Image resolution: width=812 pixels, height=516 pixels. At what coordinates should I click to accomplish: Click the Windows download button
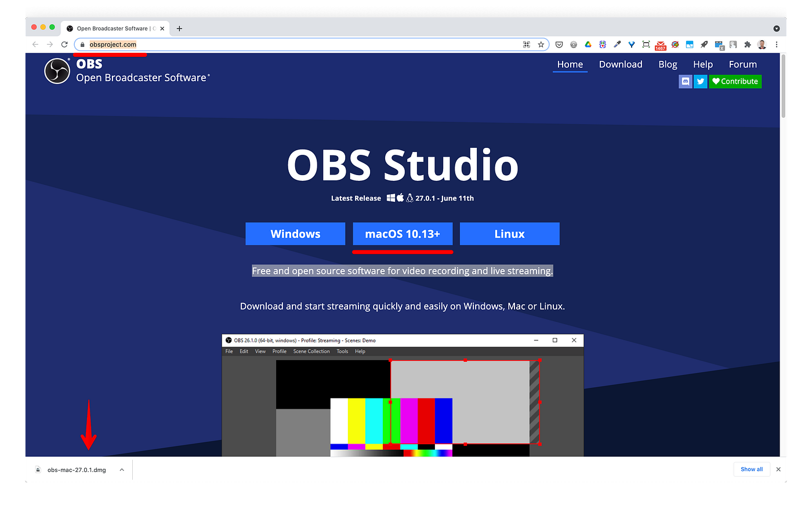click(295, 234)
